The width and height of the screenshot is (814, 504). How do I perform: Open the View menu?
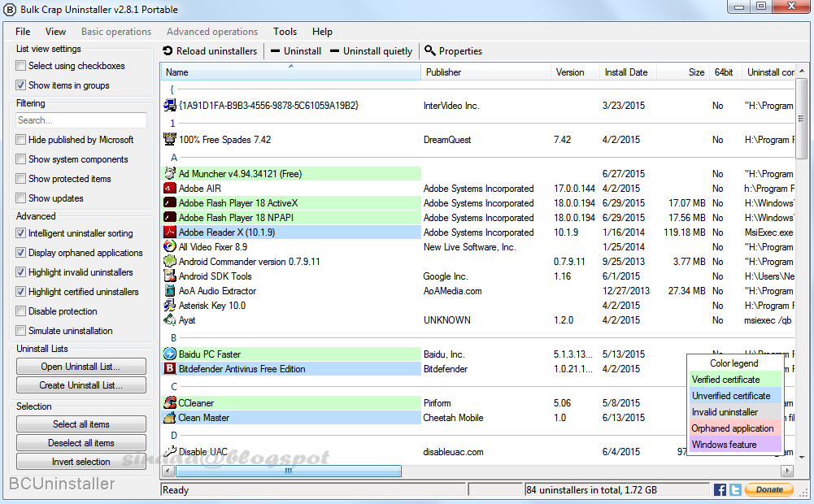[x=55, y=32]
